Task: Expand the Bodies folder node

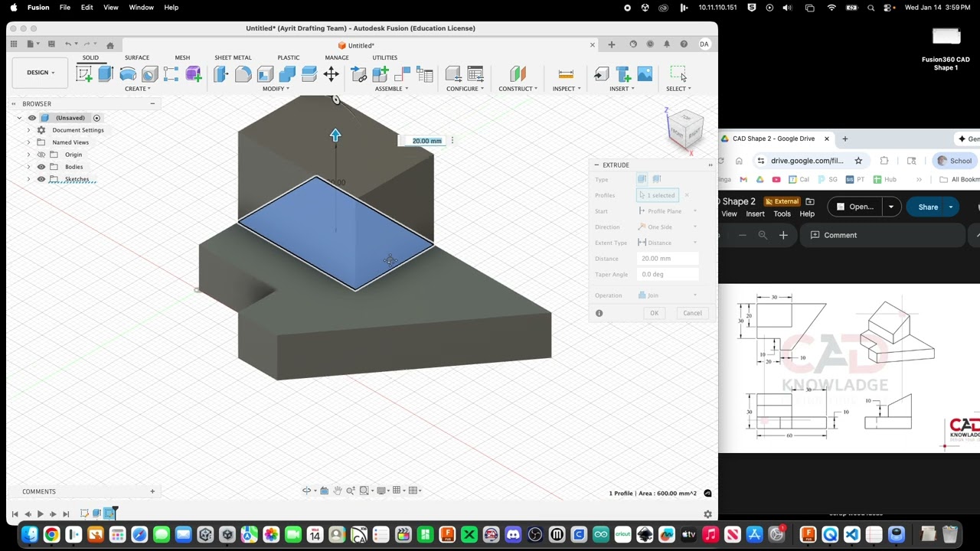Action: click(x=28, y=167)
